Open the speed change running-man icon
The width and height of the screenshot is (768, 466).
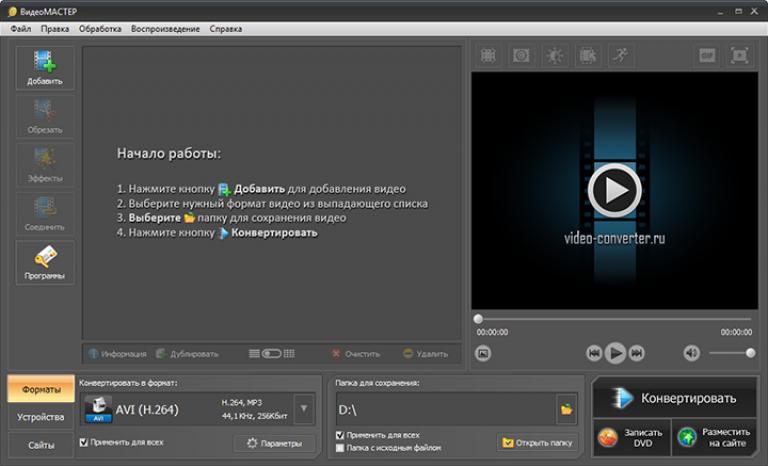(621, 55)
